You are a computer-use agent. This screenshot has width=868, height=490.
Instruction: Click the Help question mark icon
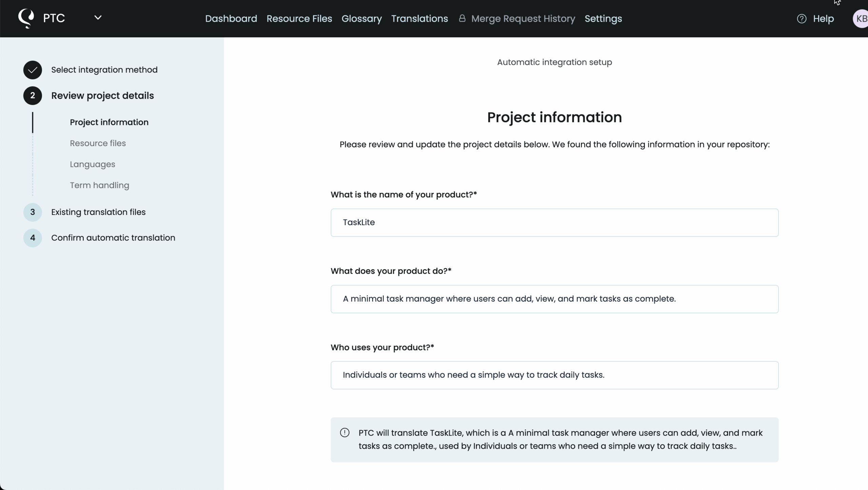[802, 19]
